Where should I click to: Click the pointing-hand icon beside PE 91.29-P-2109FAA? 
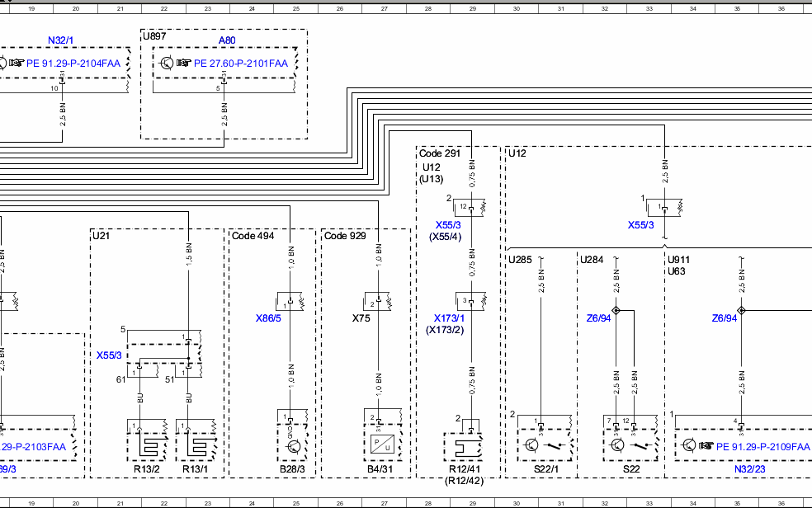[x=706, y=446]
